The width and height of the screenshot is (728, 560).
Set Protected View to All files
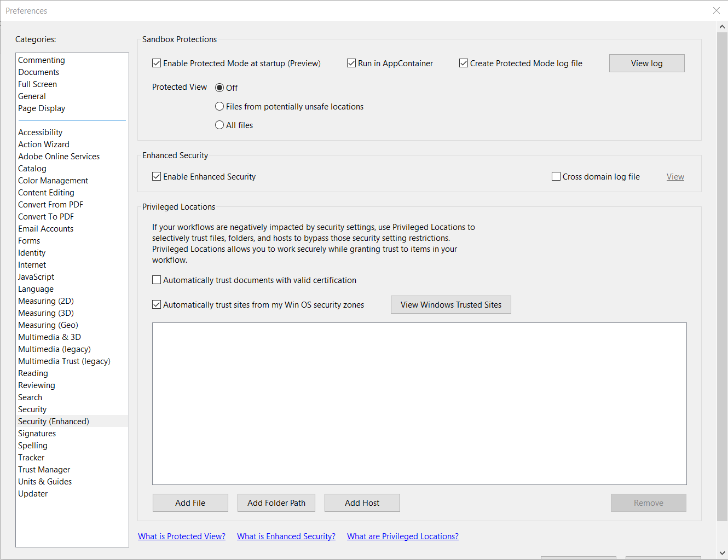tap(219, 125)
